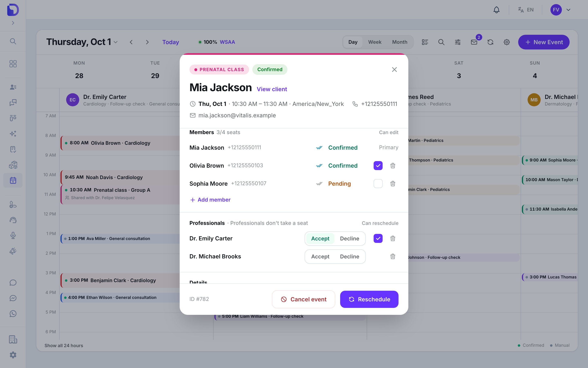Delete Sophia Moore from members
This screenshot has height=368, width=588.
[393, 184]
